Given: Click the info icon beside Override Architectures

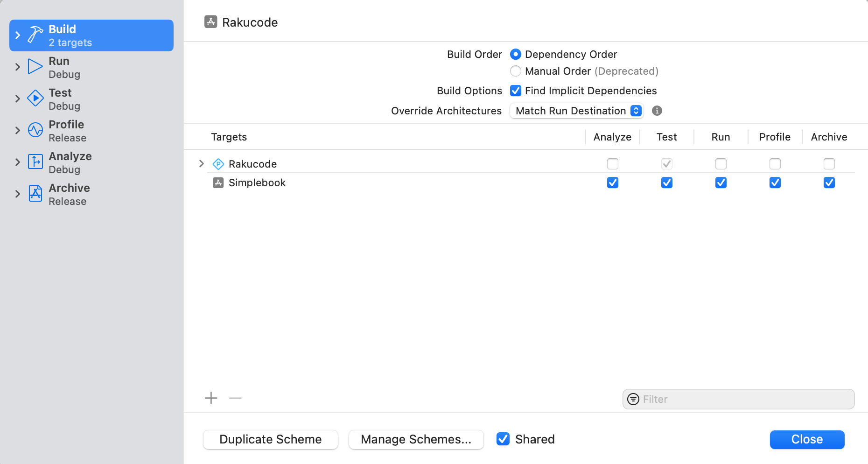Looking at the screenshot, I should tap(657, 111).
